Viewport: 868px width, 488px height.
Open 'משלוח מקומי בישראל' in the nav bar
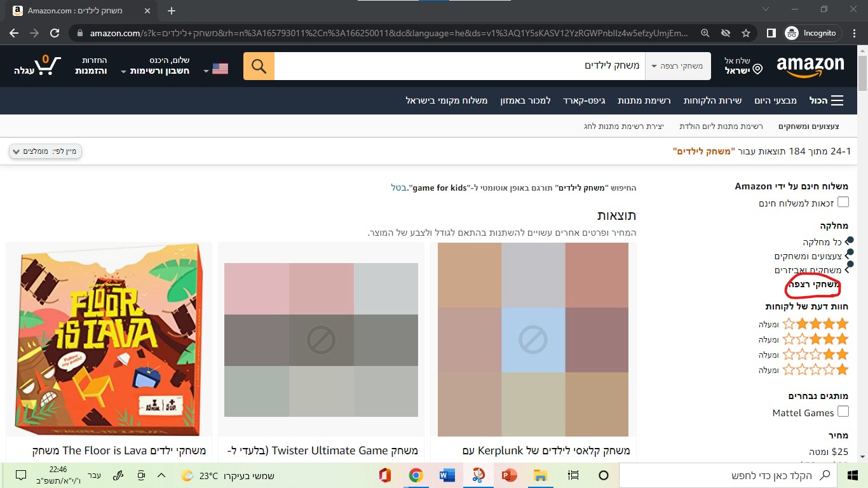447,100
